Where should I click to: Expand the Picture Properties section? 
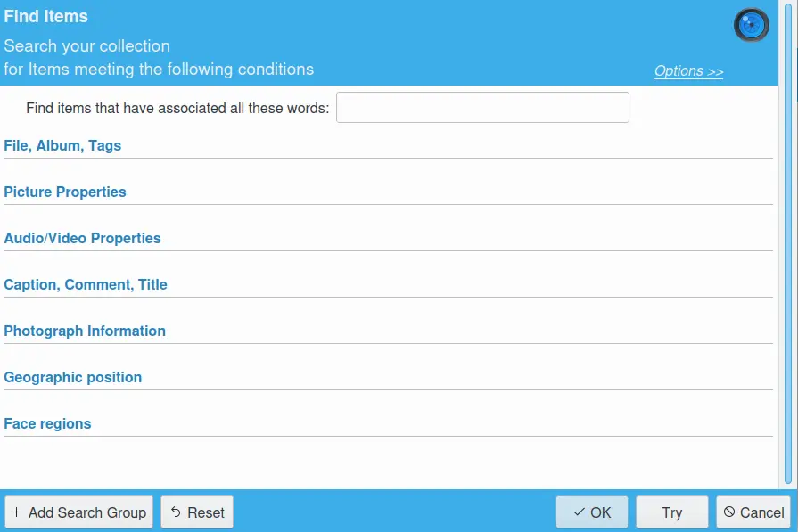tap(65, 192)
